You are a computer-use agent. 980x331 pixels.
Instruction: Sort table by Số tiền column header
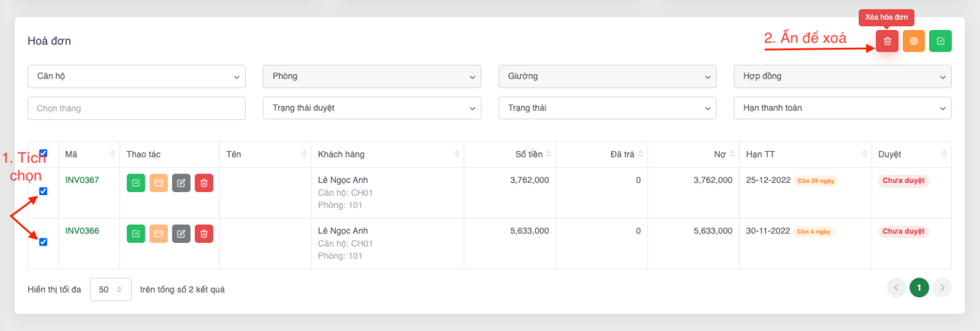529,154
